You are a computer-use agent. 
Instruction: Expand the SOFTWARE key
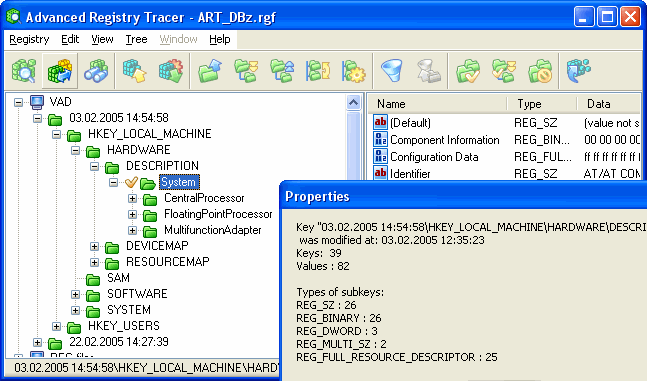[76, 295]
